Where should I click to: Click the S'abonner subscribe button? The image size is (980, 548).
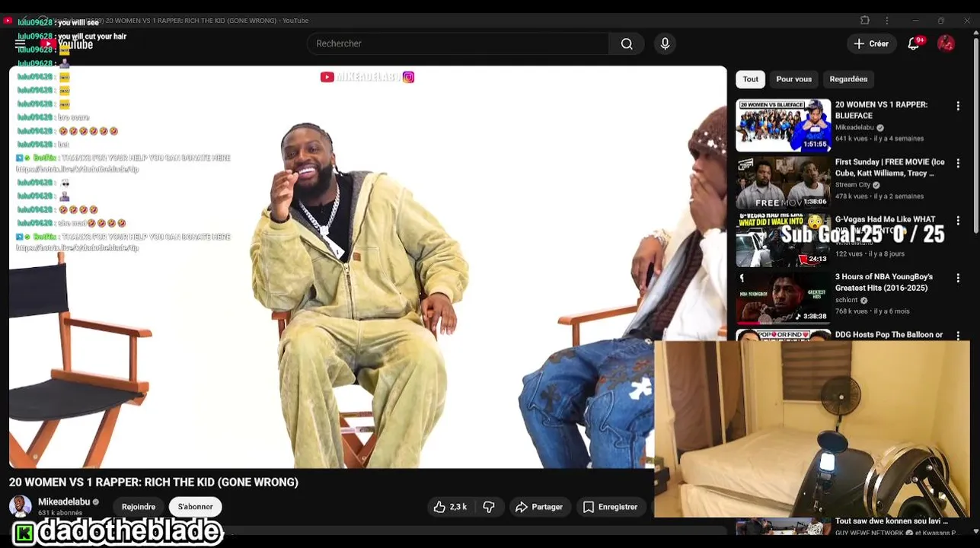pos(196,507)
